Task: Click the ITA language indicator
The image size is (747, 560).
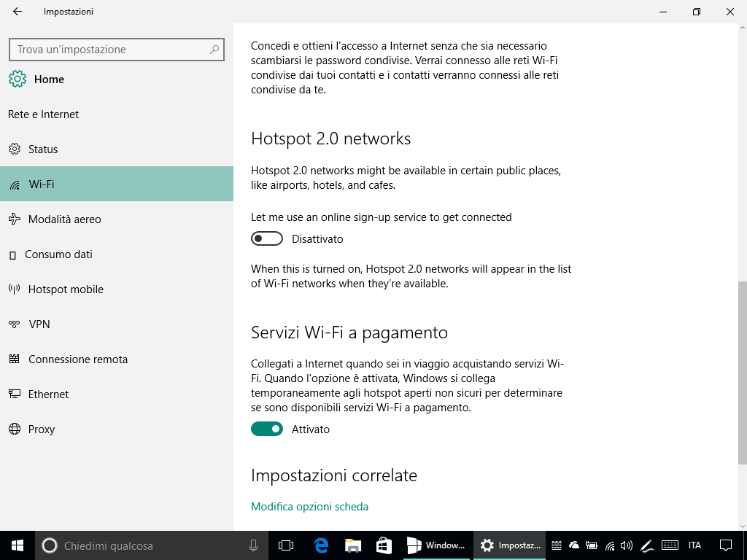Action: click(x=694, y=545)
